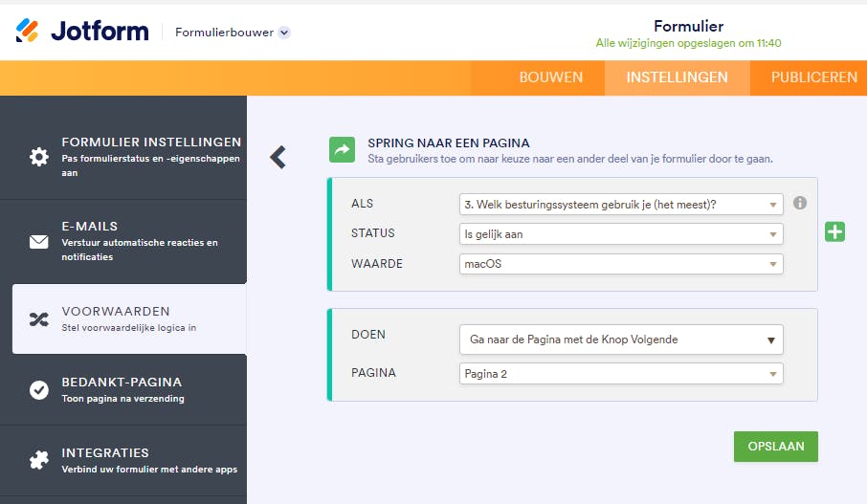The image size is (867, 504).
Task: Open the E-mails settings section
Action: click(123, 242)
